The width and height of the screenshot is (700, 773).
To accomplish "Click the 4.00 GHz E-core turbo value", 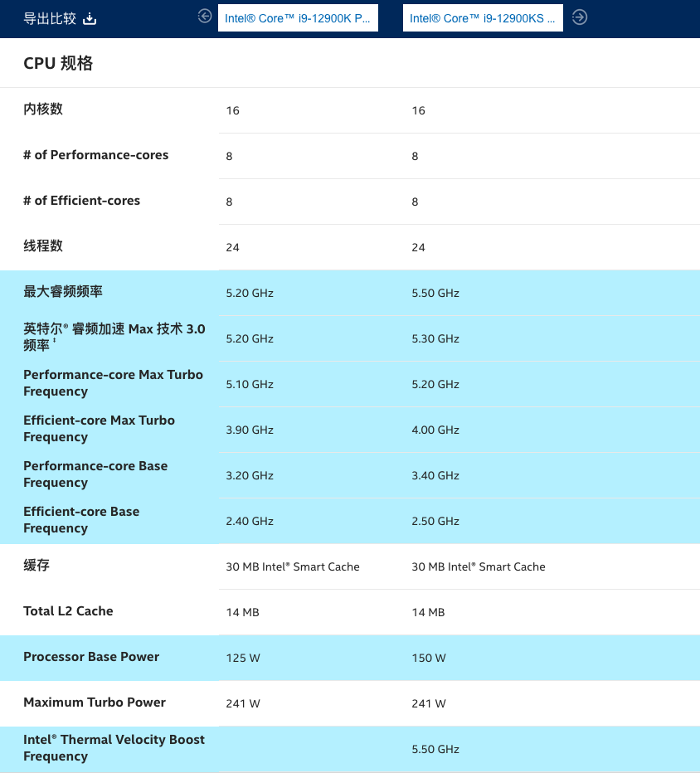I will pos(435,430).
